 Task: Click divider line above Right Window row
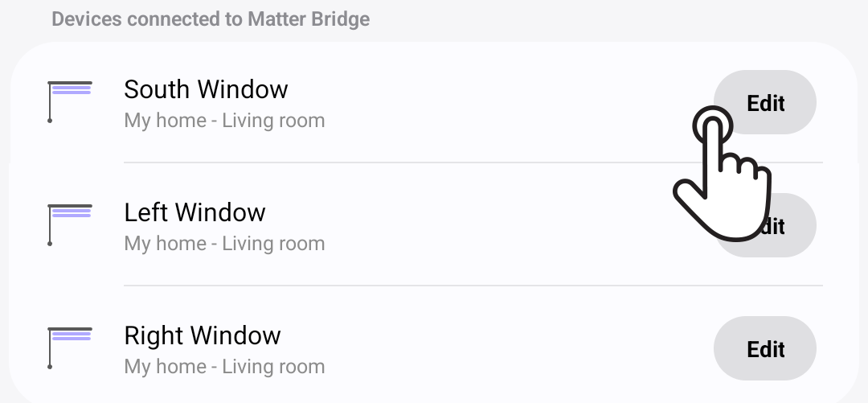coord(473,286)
